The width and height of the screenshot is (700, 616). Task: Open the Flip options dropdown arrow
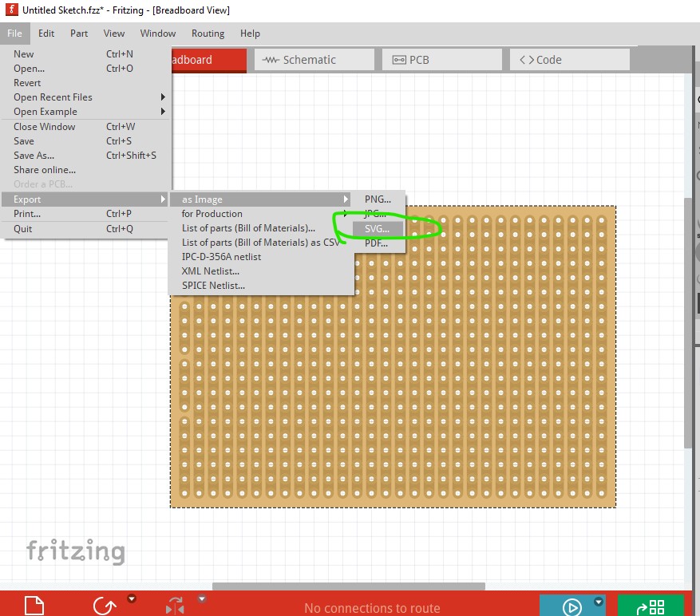pyautogui.click(x=202, y=598)
